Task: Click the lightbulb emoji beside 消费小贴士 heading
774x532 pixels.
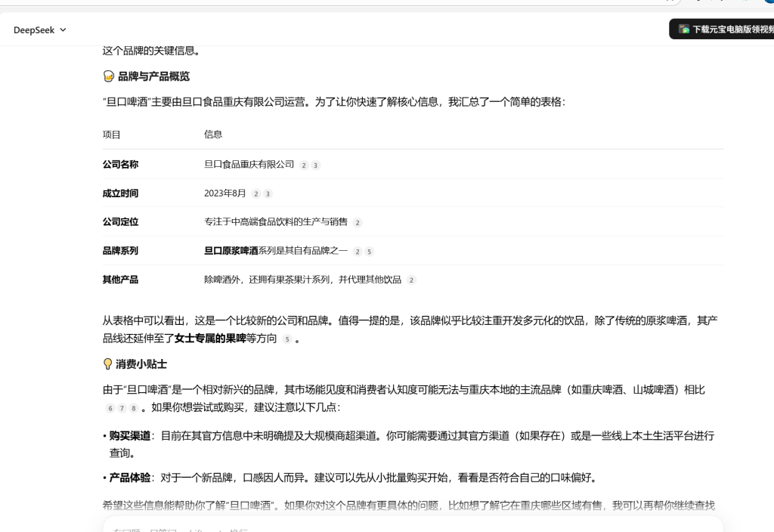Action: pos(107,364)
